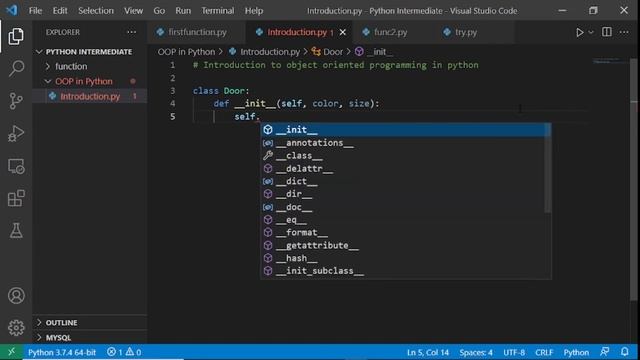This screenshot has width=640, height=360.
Task: Open the Go menu
Action: click(159, 11)
